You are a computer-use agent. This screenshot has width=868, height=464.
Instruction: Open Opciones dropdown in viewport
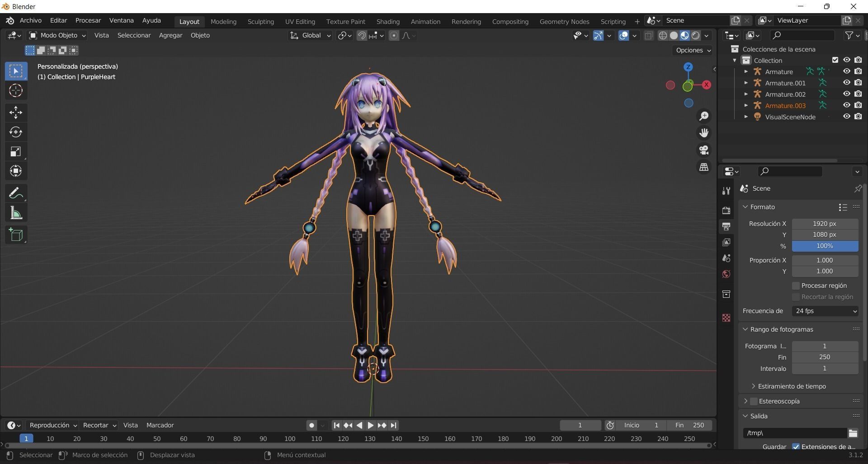pyautogui.click(x=693, y=50)
